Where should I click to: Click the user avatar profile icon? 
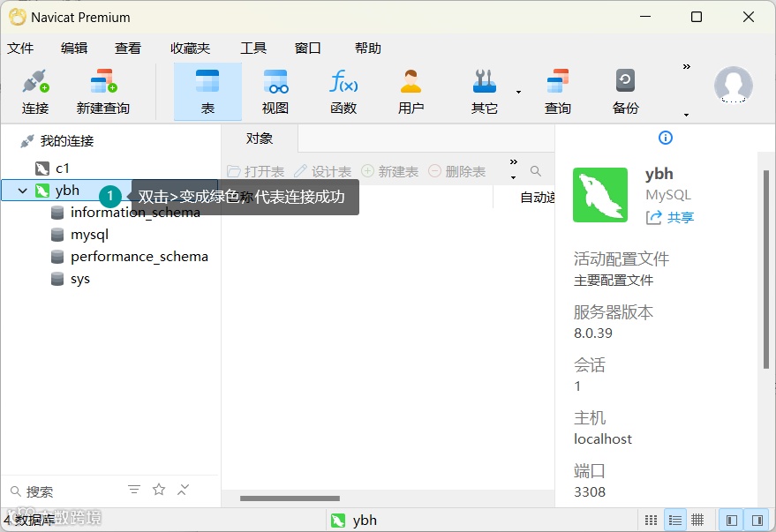[733, 85]
